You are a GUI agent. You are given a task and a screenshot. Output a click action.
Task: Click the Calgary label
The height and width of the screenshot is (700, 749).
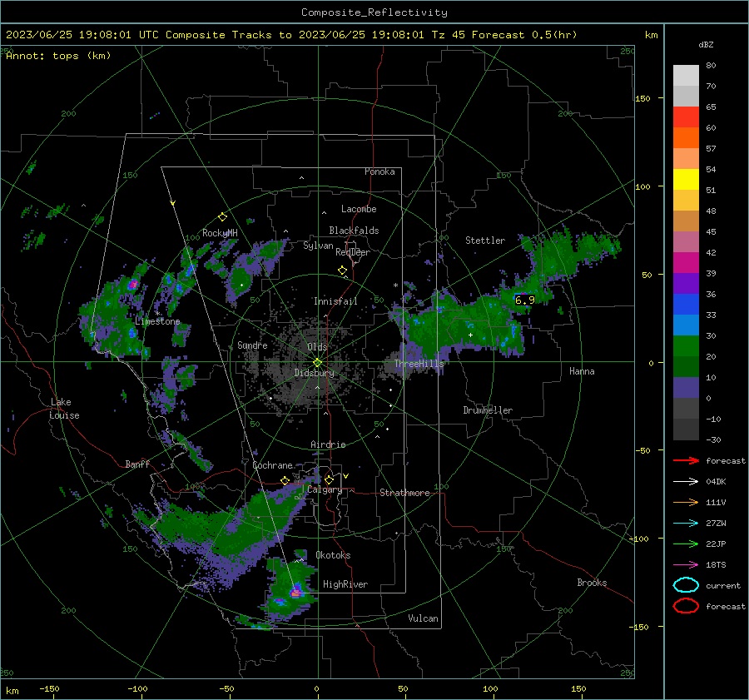pos(325,489)
